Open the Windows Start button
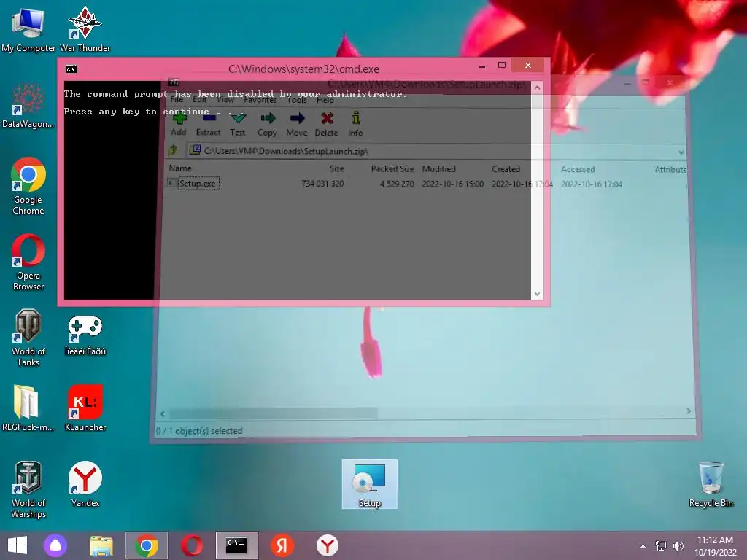 [18, 545]
